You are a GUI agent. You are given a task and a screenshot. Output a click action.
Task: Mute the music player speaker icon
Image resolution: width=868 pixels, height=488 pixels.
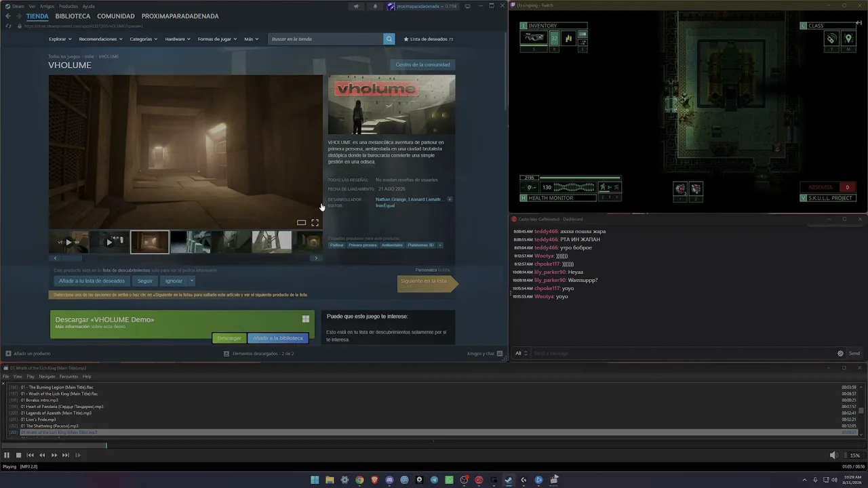tap(833, 455)
